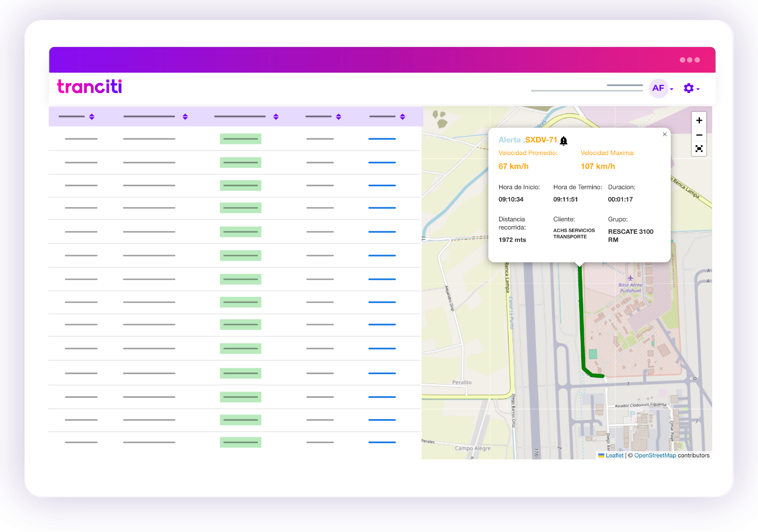Screen dimensions: 758x532
Task: Click the tranciti logo
Action: coord(90,86)
